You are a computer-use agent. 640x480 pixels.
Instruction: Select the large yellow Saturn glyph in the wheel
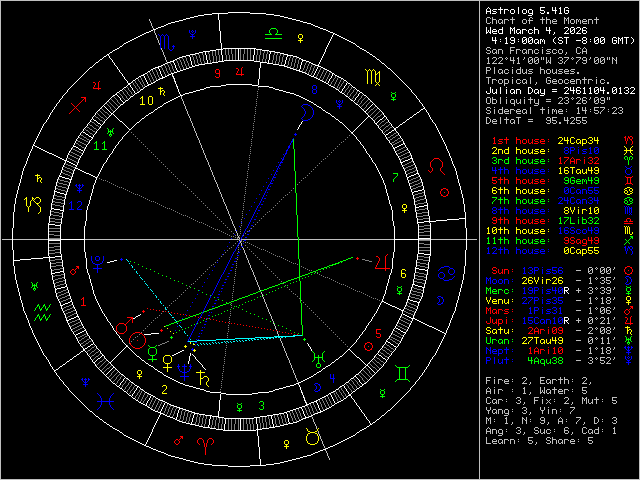tap(203, 378)
